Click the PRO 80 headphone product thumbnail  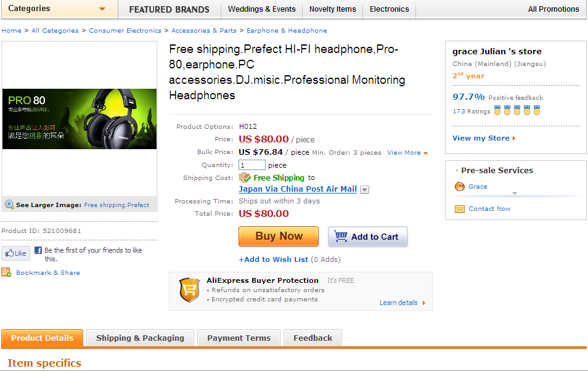(80, 119)
